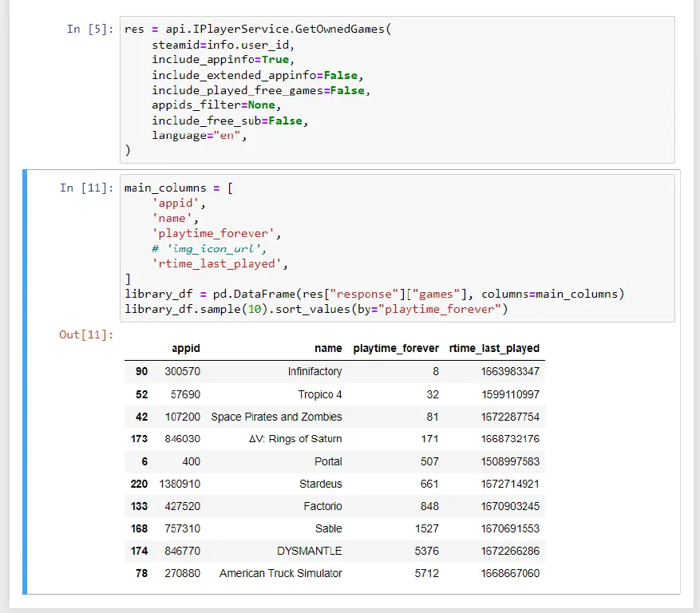
Task: Select the In [11] prompt label
Action: [87, 188]
